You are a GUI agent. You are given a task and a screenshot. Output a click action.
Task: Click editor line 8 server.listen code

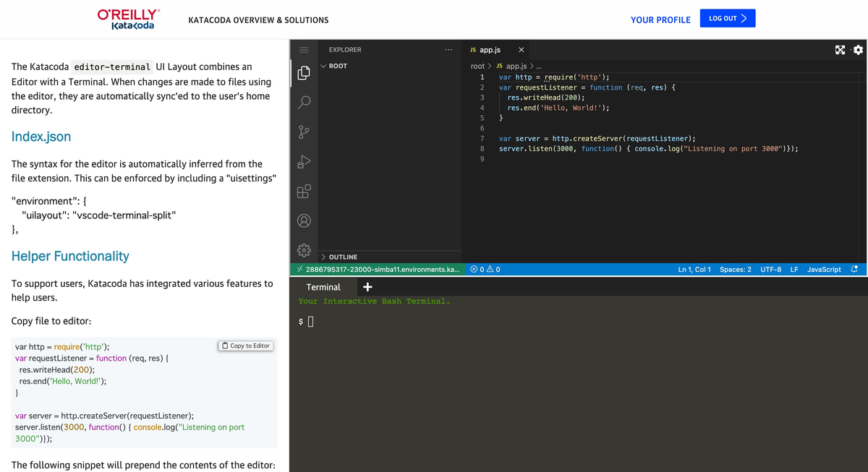[x=649, y=148]
